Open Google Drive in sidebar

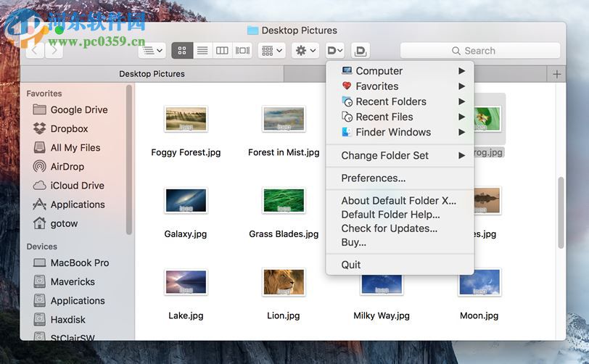click(79, 109)
